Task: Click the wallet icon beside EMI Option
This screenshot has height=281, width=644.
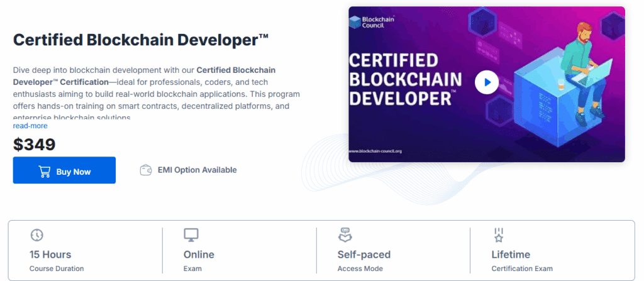Action: click(x=146, y=170)
